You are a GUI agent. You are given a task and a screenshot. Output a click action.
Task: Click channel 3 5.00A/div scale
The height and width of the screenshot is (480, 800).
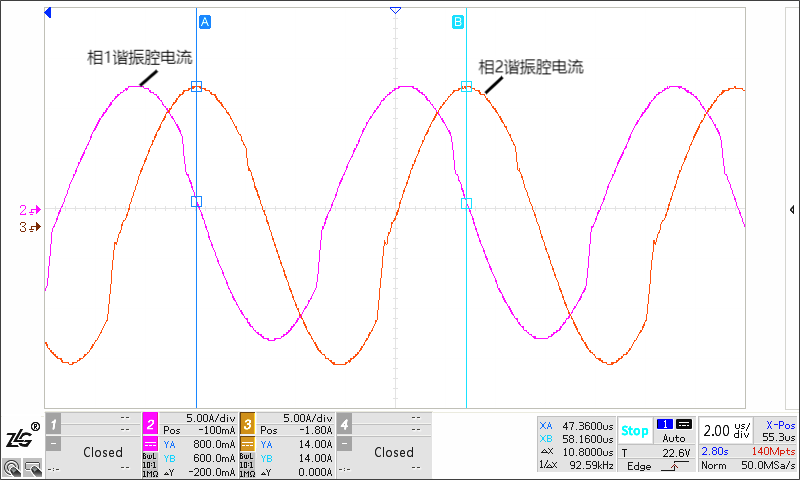tap(308, 418)
